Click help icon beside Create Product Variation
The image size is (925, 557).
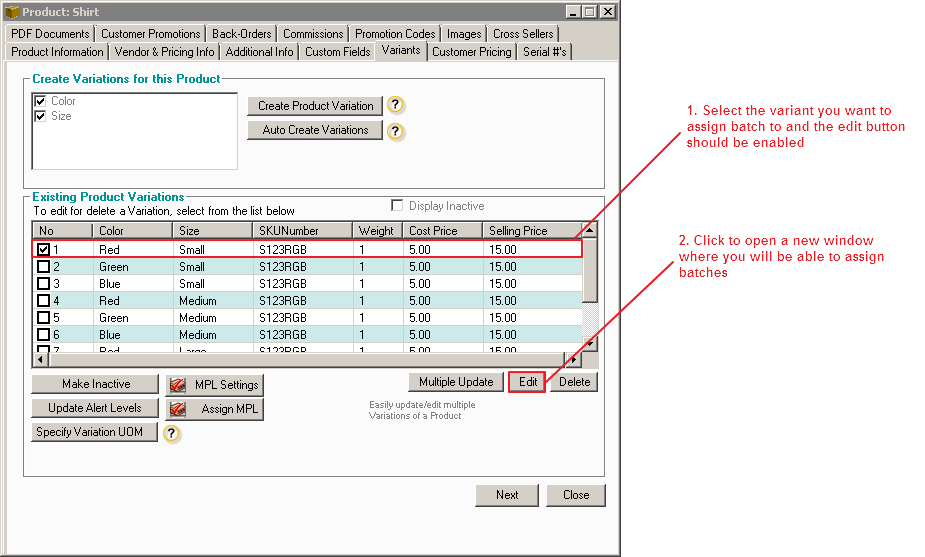point(396,106)
